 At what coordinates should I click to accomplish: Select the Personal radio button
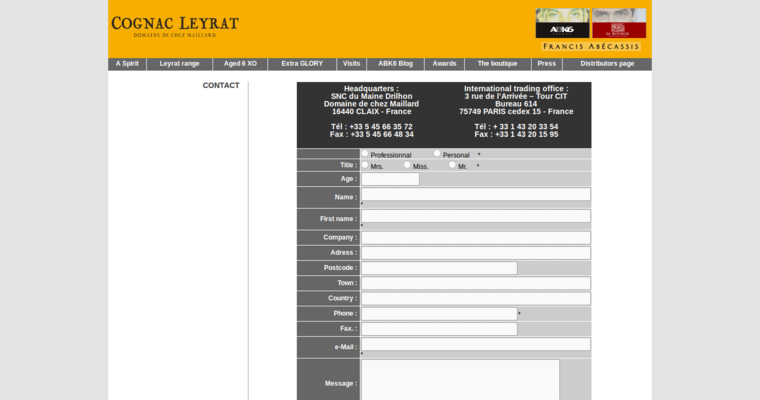tap(437, 154)
